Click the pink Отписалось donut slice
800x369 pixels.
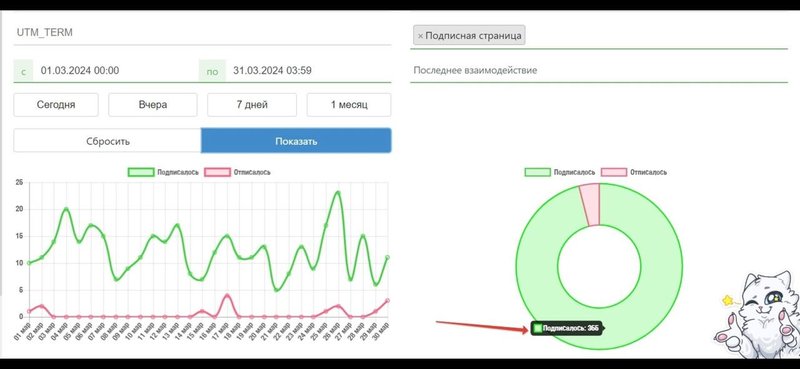point(590,204)
